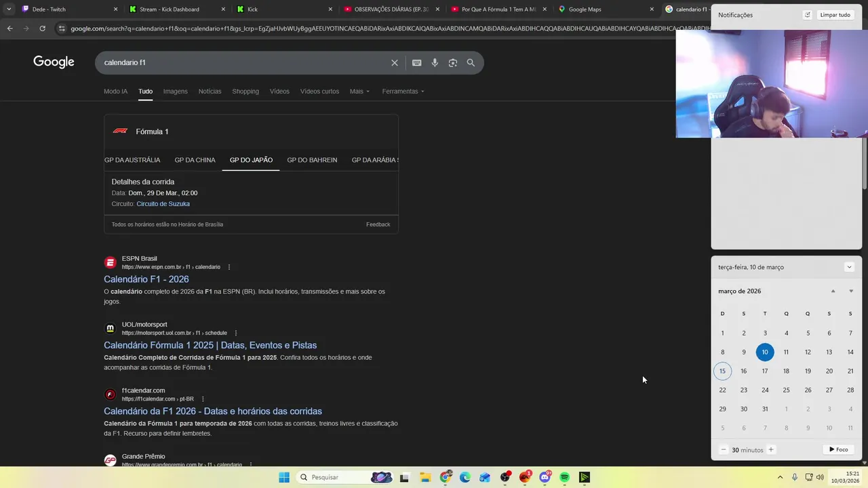Click Limpar tudo in notifications

tap(835, 15)
